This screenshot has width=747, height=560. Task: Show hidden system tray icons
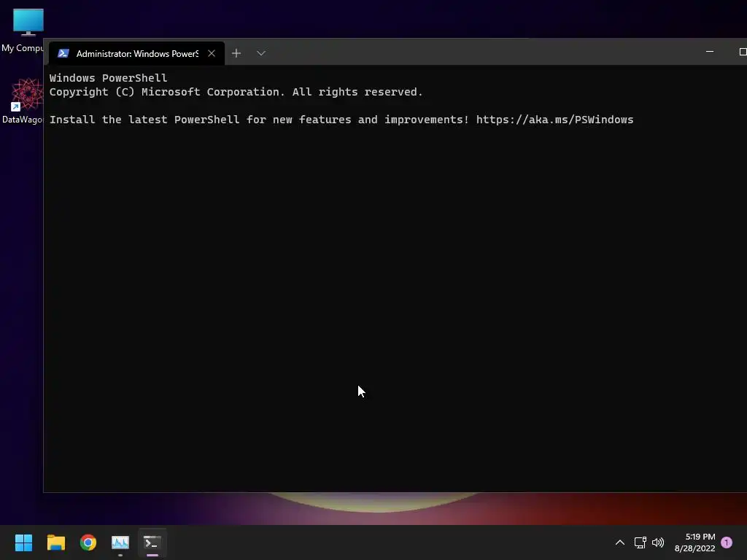pos(620,542)
